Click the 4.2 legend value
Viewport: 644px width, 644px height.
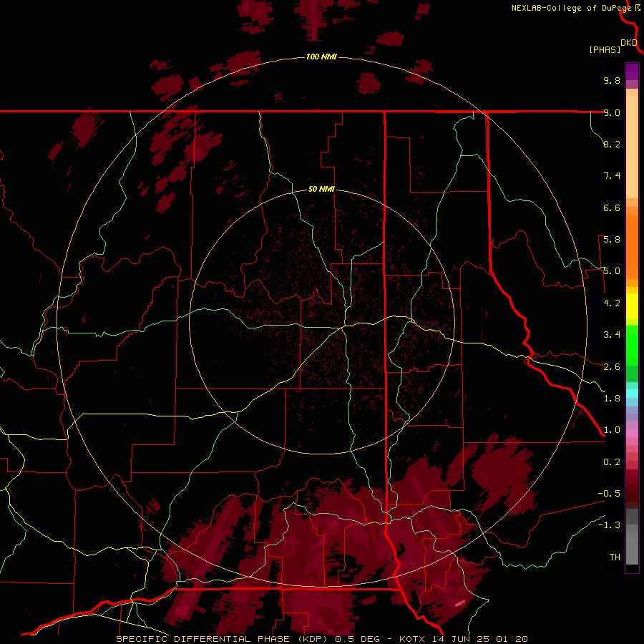[612, 303]
